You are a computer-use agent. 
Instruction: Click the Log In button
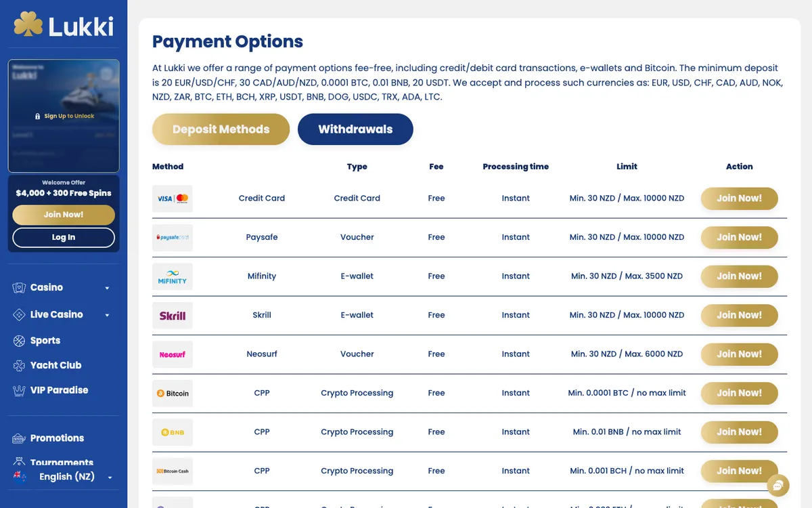pyautogui.click(x=64, y=237)
